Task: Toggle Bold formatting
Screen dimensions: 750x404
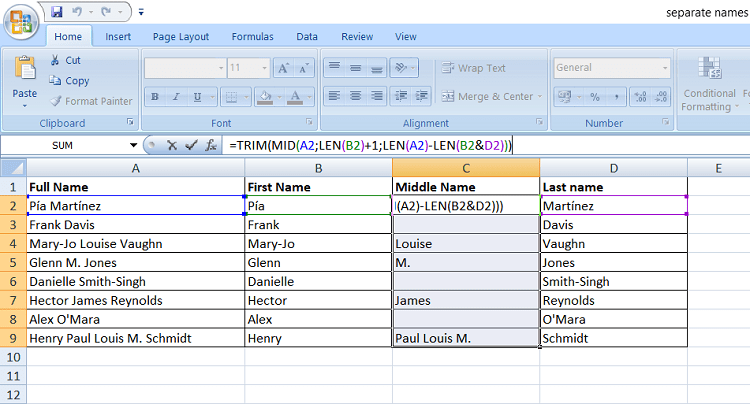Action: tap(154, 97)
